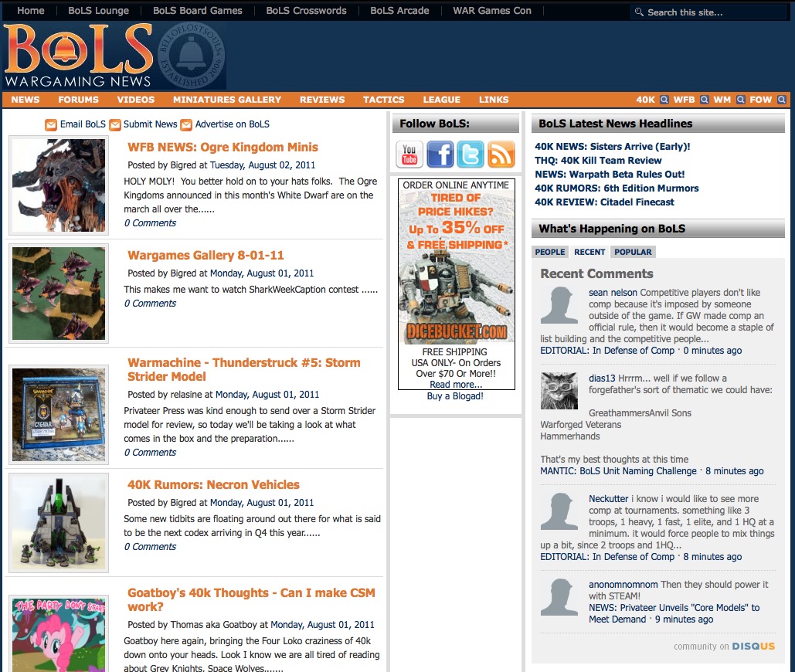Open 'Wargames Gallery 8-01-11' headline
795x672 pixels.
[x=206, y=256]
